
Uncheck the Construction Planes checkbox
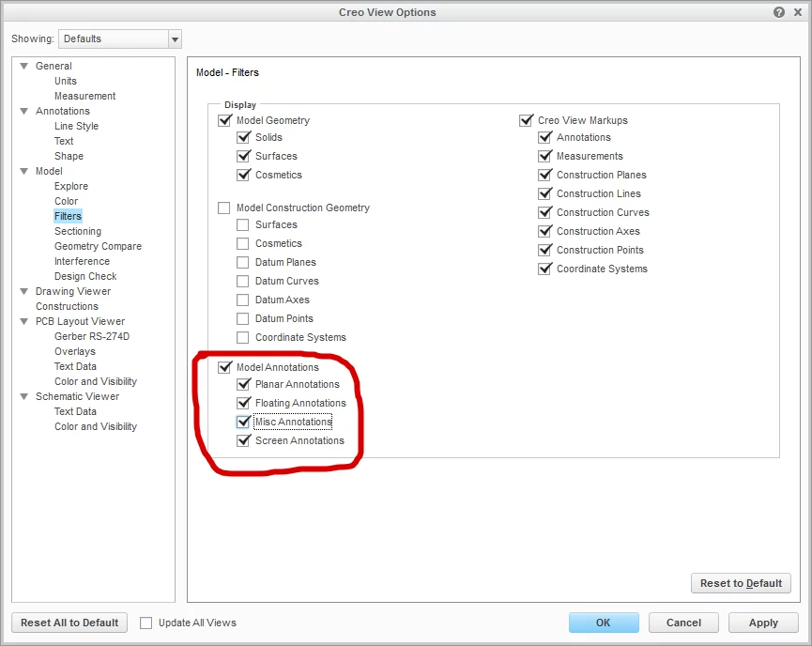click(544, 175)
